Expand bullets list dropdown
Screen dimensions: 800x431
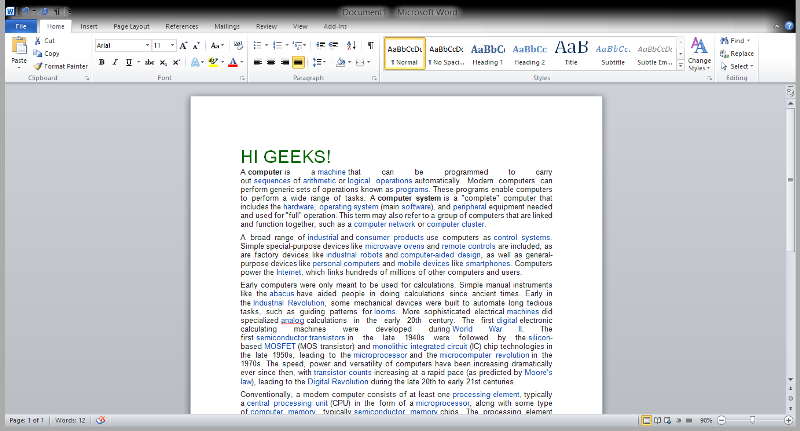pyautogui.click(x=266, y=45)
